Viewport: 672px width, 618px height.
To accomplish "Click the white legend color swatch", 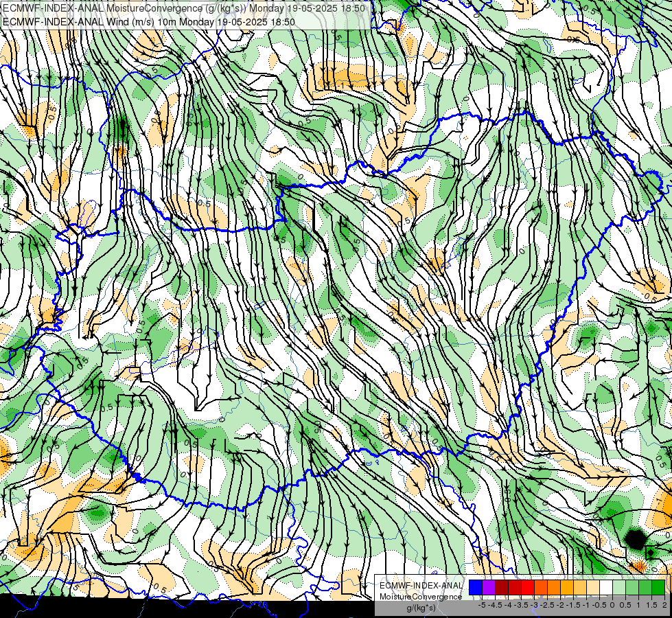I will pos(606,587).
